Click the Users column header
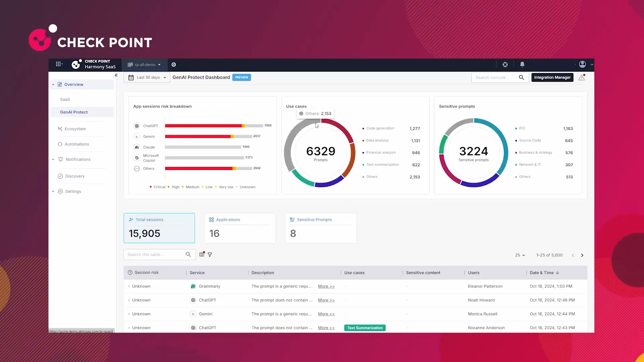The image size is (644, 362). pos(474,273)
